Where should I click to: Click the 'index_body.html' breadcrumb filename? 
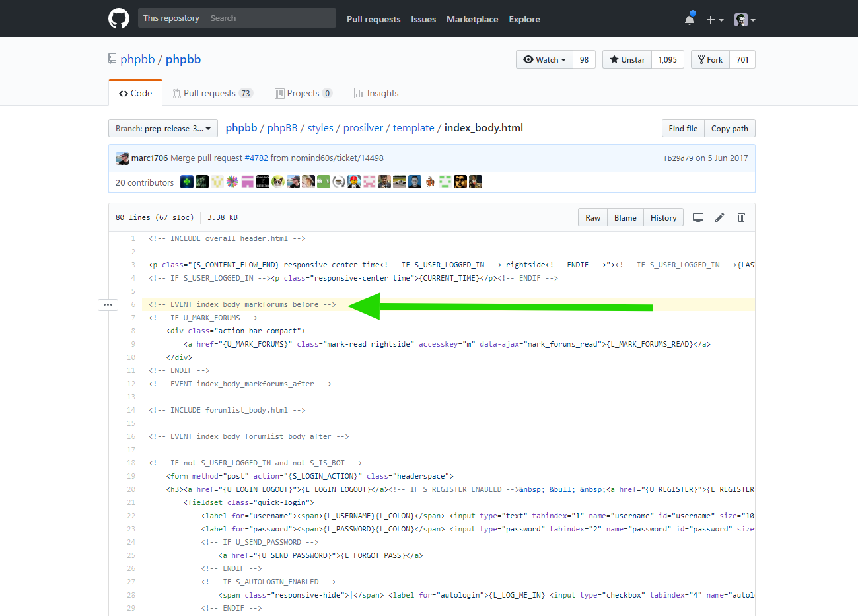[483, 128]
